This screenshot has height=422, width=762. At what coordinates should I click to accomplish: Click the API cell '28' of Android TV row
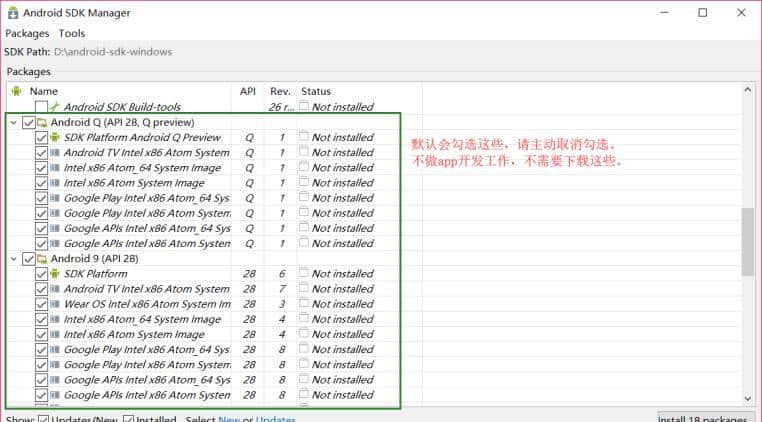click(x=249, y=289)
